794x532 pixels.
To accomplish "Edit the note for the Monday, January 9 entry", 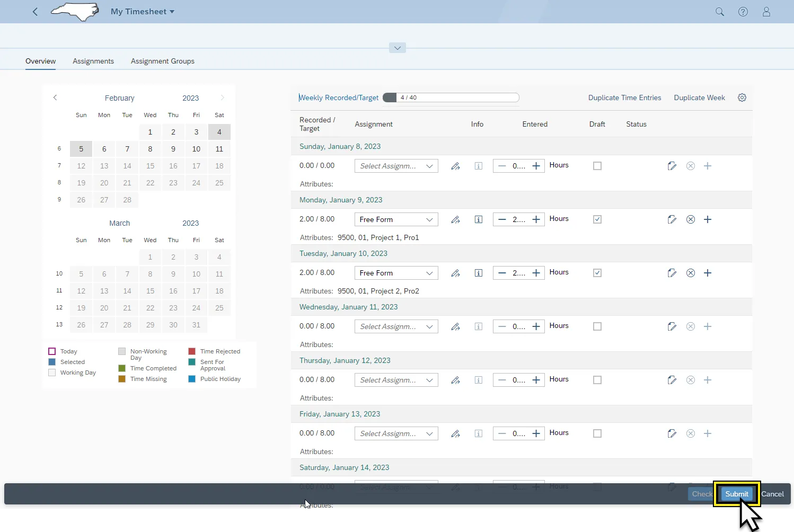I will tap(672, 219).
